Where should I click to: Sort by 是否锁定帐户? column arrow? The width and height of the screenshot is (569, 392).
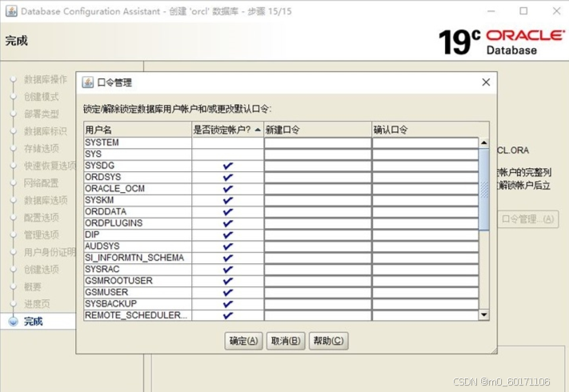(x=258, y=130)
